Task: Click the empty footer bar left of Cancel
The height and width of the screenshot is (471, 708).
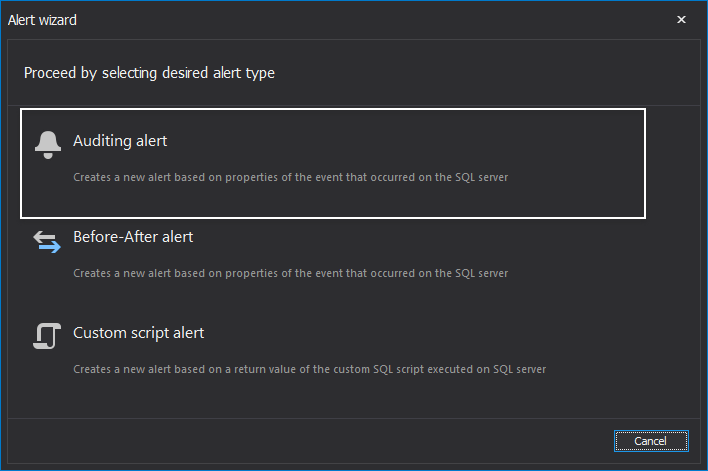Action: tap(307, 441)
